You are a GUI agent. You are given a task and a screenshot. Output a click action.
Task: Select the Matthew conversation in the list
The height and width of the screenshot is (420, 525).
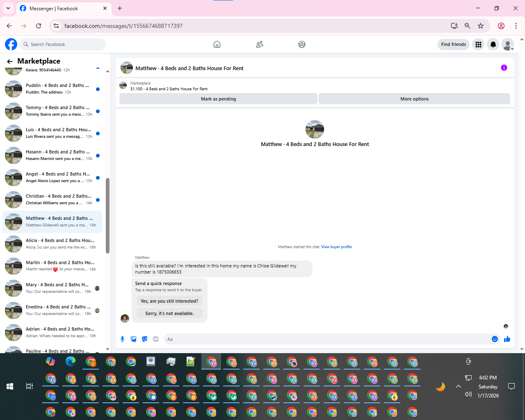(x=52, y=222)
